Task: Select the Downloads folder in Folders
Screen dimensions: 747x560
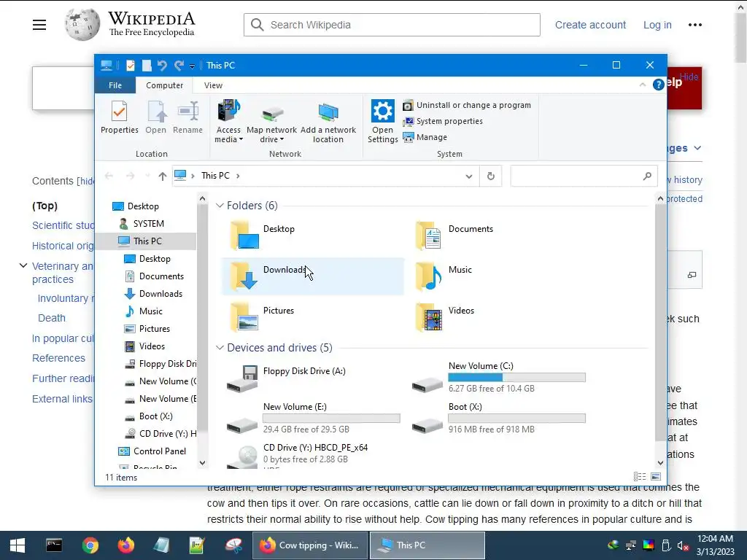Action: [x=313, y=276]
